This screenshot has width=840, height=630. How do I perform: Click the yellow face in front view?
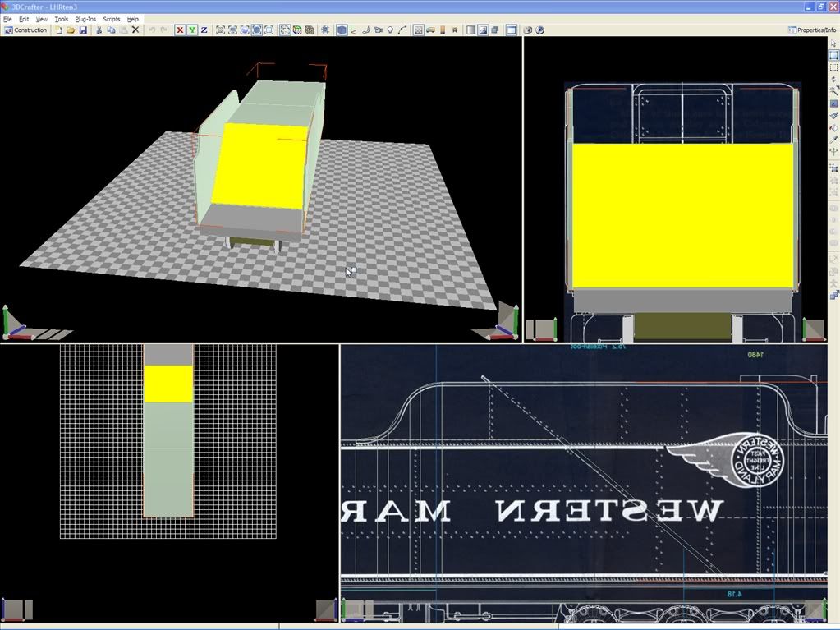pos(683,216)
